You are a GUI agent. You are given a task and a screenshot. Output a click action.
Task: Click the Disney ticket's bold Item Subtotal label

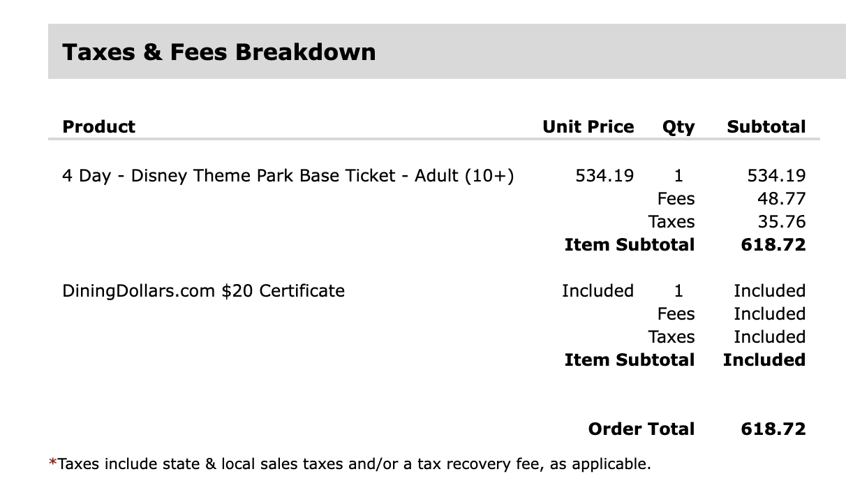coord(629,245)
